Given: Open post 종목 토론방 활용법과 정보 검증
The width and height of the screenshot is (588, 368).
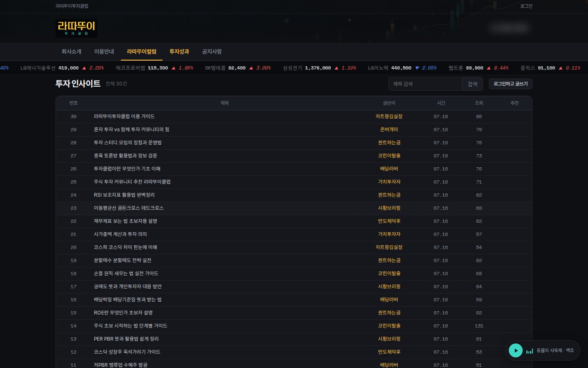Looking at the screenshot, I should click(125, 156).
